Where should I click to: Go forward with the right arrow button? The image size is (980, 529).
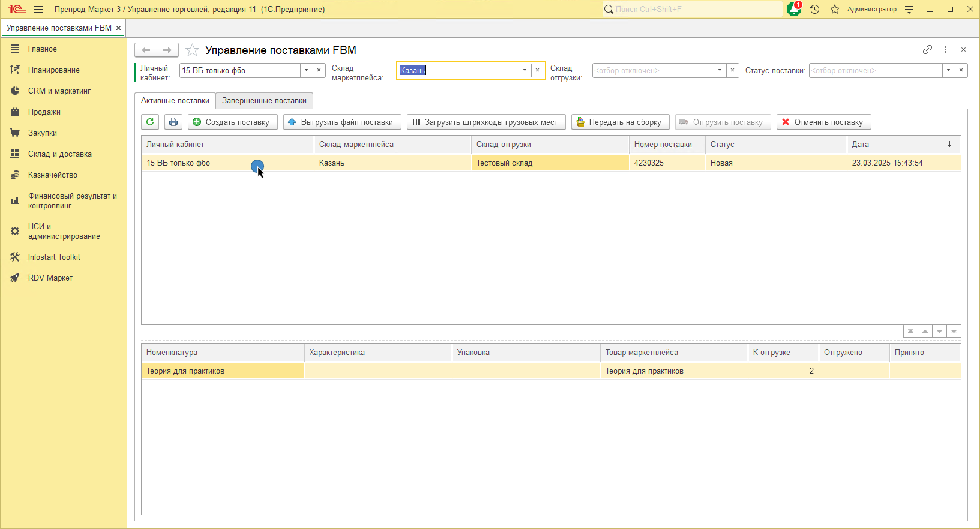point(167,50)
